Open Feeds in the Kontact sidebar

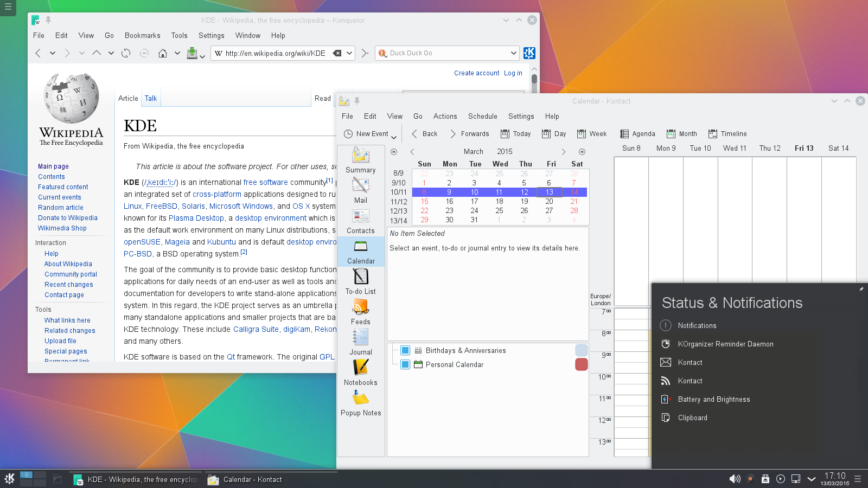pyautogui.click(x=361, y=312)
